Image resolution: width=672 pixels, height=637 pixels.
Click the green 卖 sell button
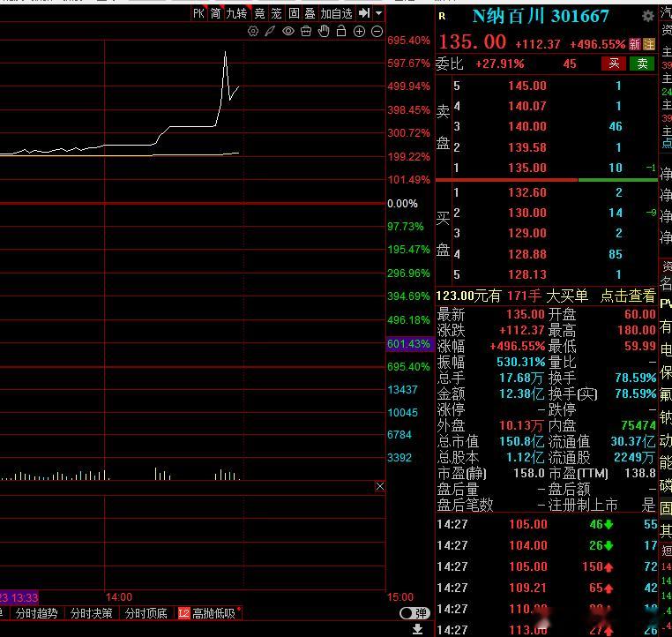point(642,64)
